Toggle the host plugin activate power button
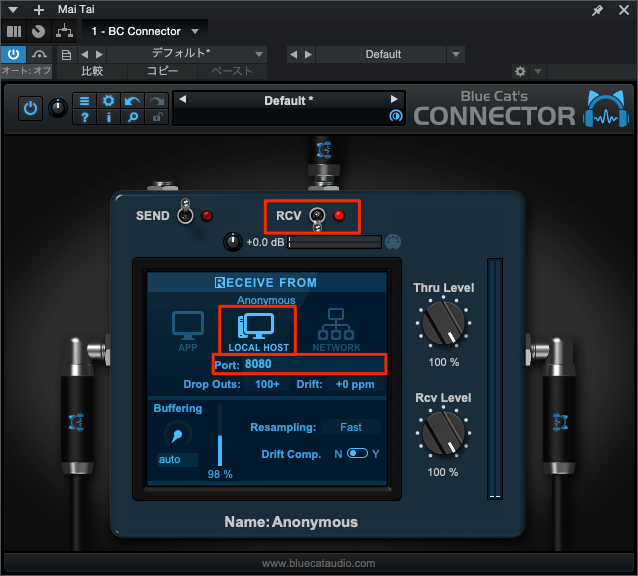The height and width of the screenshot is (576, 638). click(13, 54)
